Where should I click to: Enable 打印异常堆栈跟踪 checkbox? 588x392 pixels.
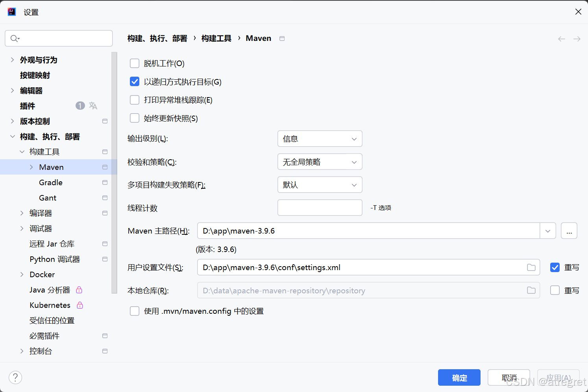135,100
